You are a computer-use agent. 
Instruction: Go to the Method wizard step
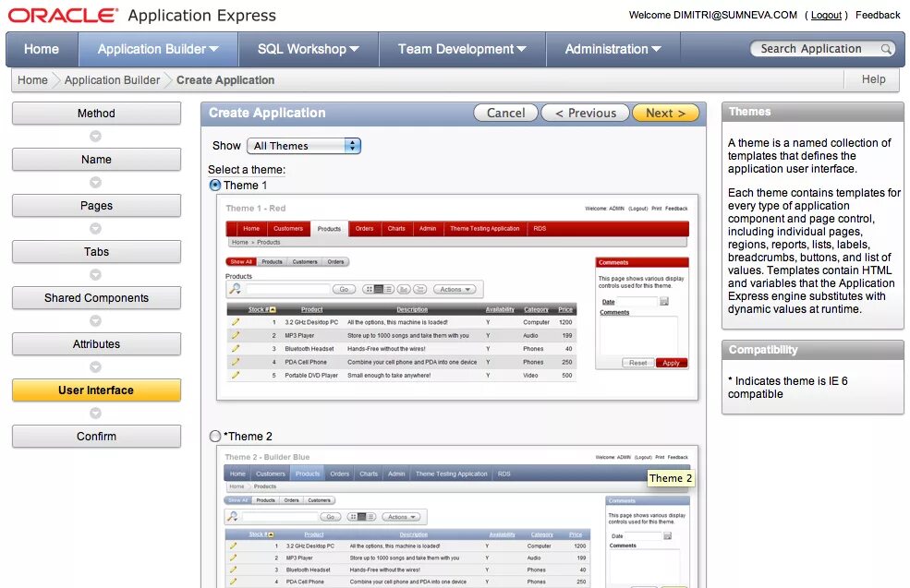96,113
